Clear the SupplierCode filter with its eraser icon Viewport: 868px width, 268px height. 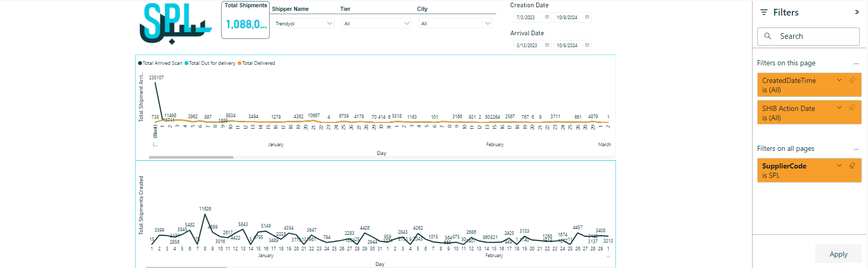click(852, 166)
